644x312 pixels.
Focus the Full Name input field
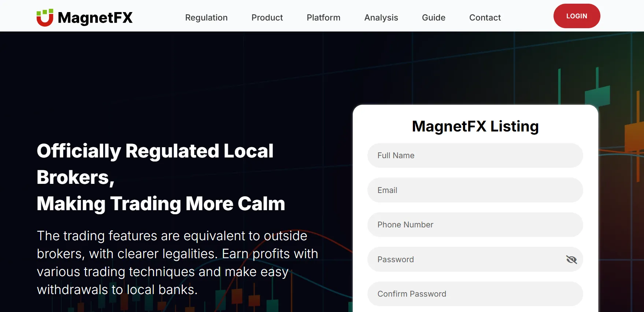pos(475,156)
